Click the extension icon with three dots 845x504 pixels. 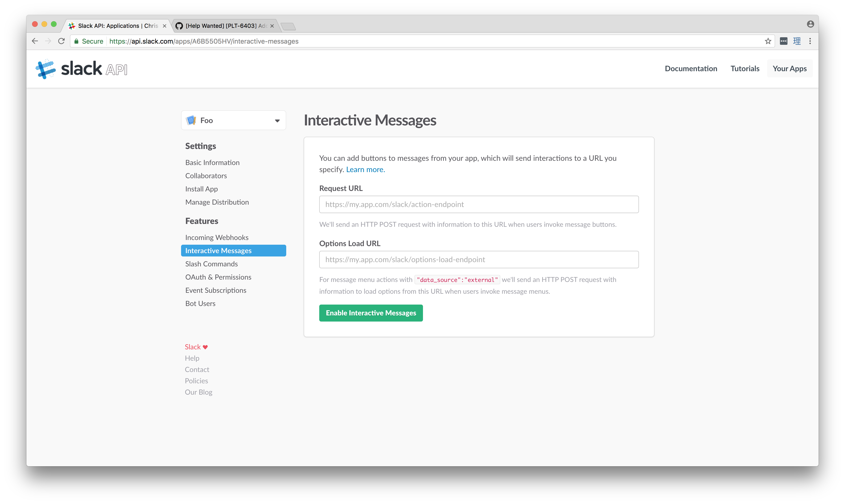click(x=783, y=41)
